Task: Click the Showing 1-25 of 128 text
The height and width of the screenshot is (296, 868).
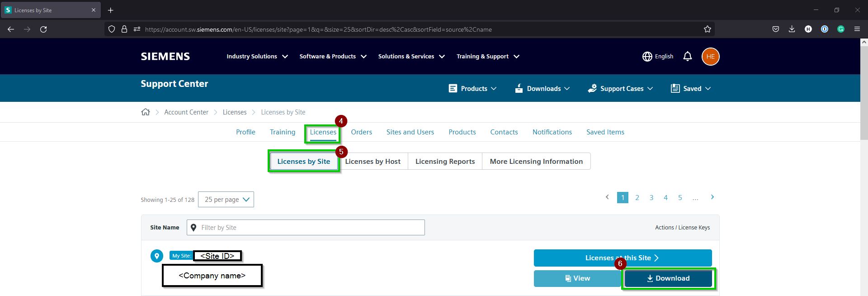Action: [167, 200]
